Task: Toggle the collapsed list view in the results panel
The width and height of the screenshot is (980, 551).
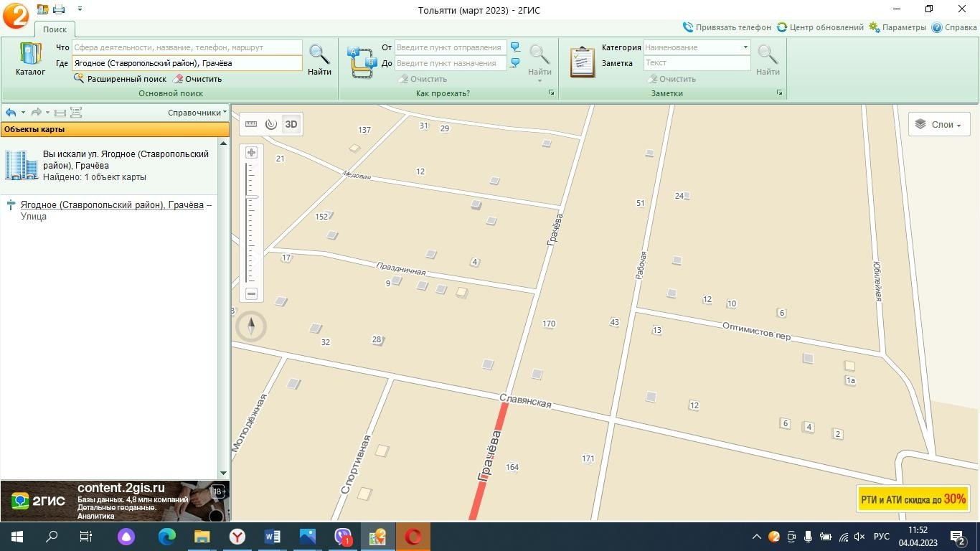Action: (x=60, y=113)
